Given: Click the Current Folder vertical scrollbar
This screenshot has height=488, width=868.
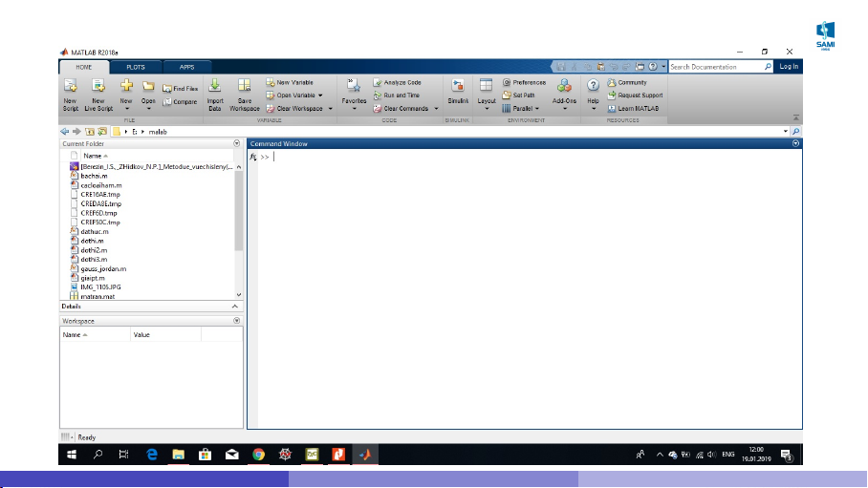Looking at the screenshot, I should click(x=239, y=210).
